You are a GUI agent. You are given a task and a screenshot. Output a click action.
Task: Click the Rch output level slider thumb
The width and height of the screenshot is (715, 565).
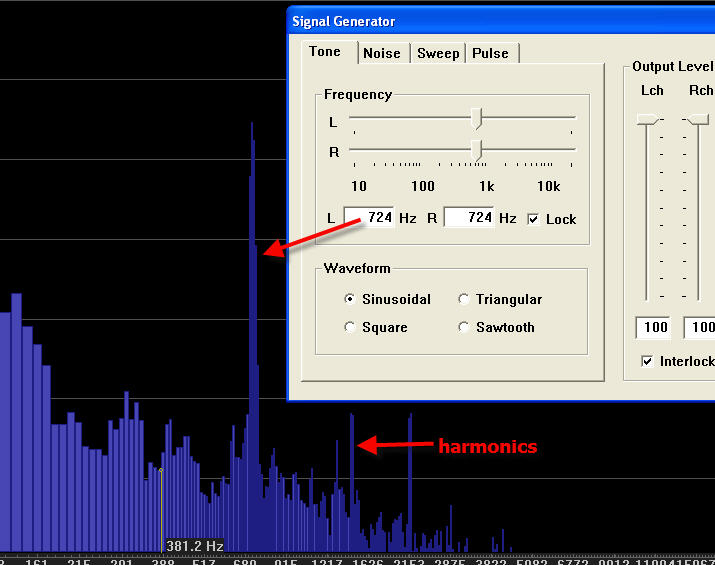[698, 119]
